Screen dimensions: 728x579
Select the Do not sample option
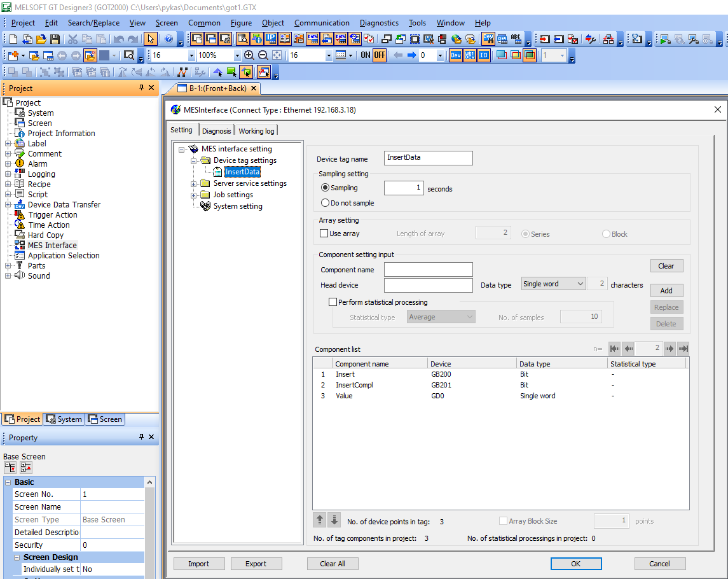click(325, 203)
